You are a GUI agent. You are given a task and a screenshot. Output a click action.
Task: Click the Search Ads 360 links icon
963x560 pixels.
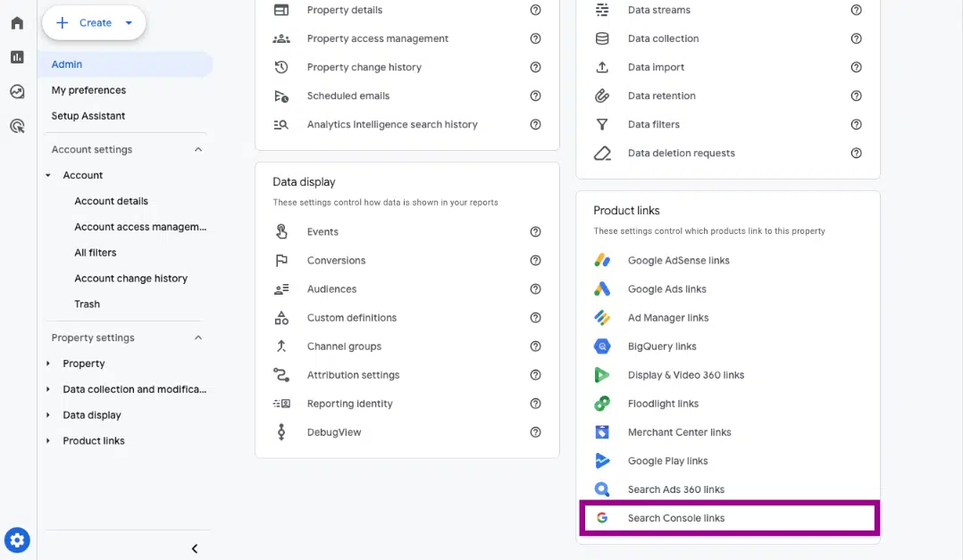coord(599,489)
